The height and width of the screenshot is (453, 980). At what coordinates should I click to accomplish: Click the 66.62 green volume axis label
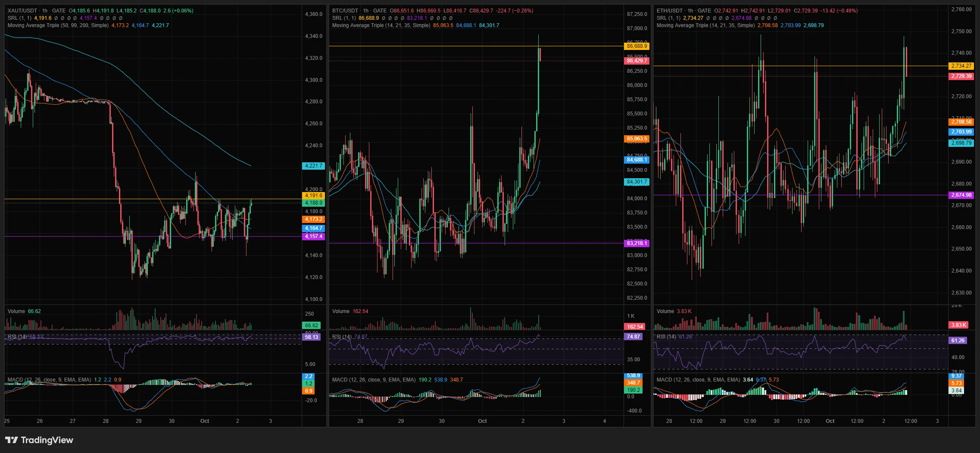(311, 326)
